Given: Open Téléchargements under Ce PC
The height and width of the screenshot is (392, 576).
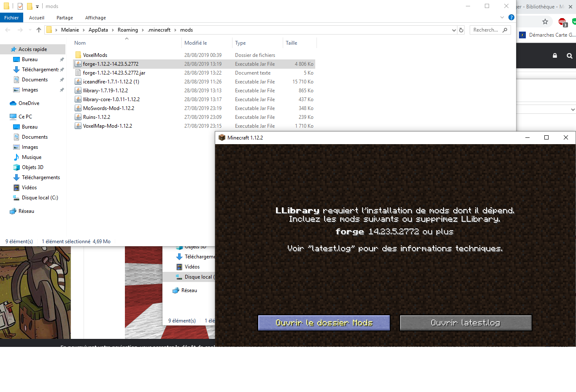Looking at the screenshot, I should tap(41, 177).
